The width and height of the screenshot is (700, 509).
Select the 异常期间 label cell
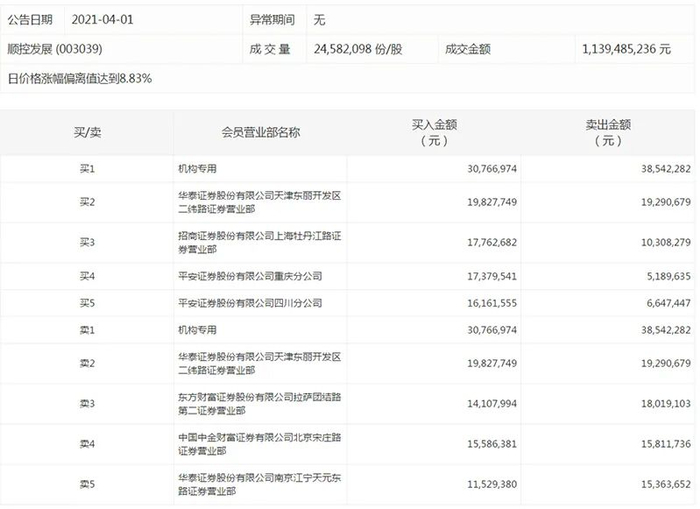(x=272, y=20)
